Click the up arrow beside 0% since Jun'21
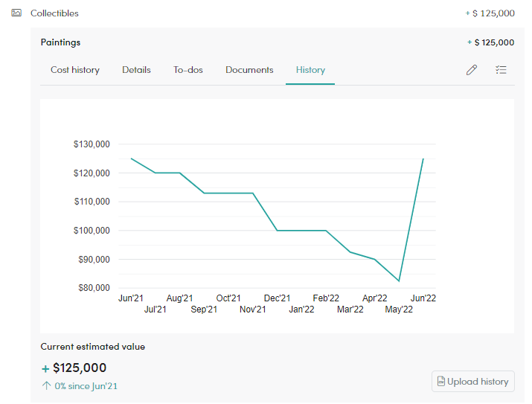Image resolution: width=532 pixels, height=404 pixels. pyautogui.click(x=46, y=385)
